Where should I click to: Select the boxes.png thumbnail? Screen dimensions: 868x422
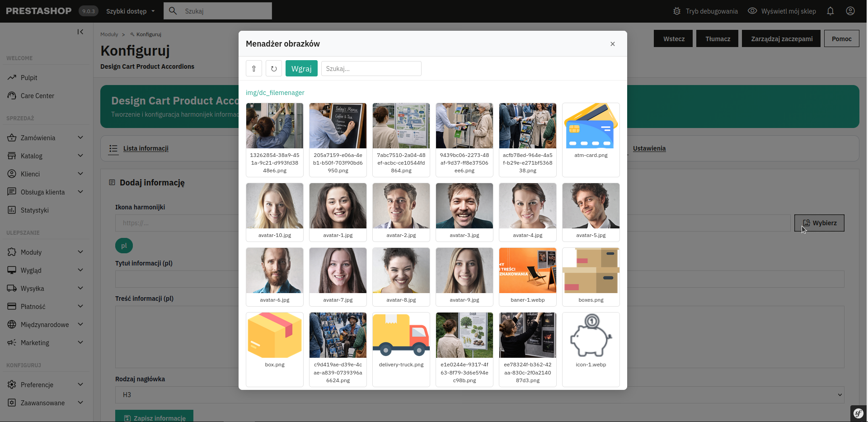pyautogui.click(x=591, y=277)
